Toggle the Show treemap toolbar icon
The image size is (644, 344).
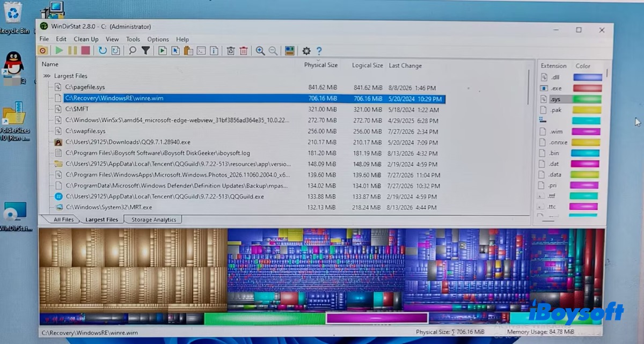pos(290,50)
